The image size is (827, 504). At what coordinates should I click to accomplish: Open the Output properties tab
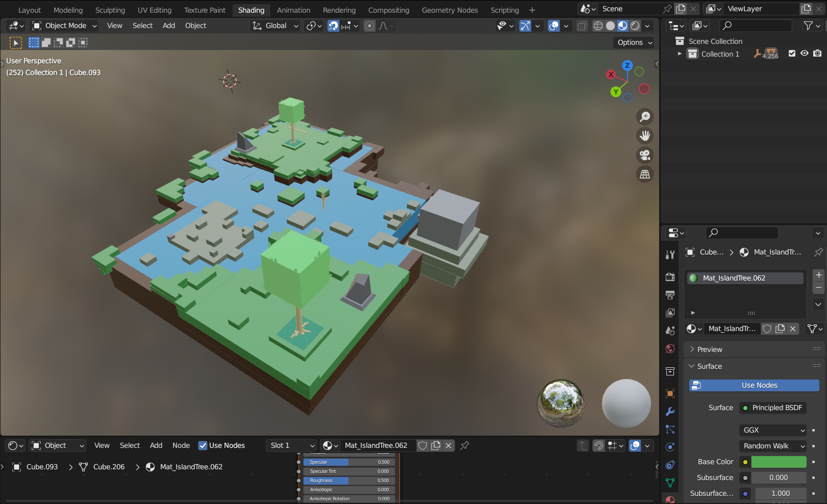click(x=670, y=295)
